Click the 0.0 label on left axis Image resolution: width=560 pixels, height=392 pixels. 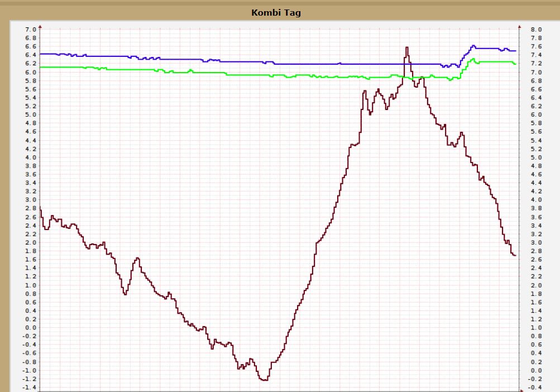(30, 328)
